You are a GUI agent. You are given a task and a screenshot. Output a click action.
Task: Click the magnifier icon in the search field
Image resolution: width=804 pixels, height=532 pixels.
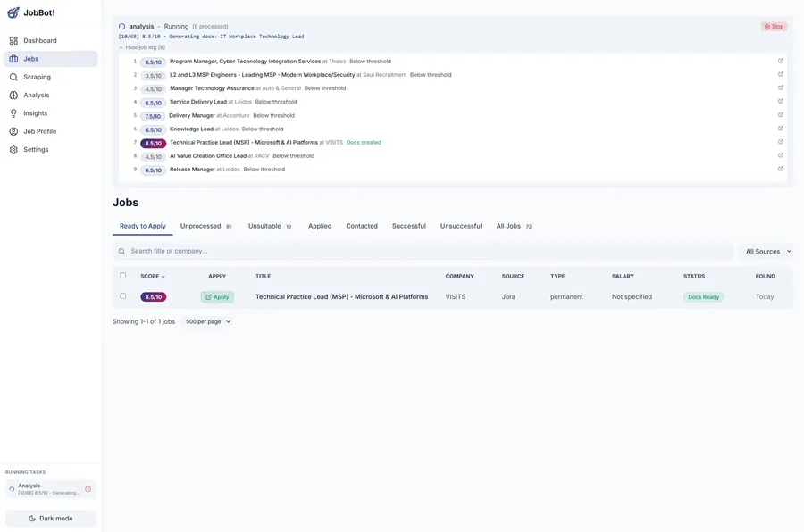click(121, 251)
